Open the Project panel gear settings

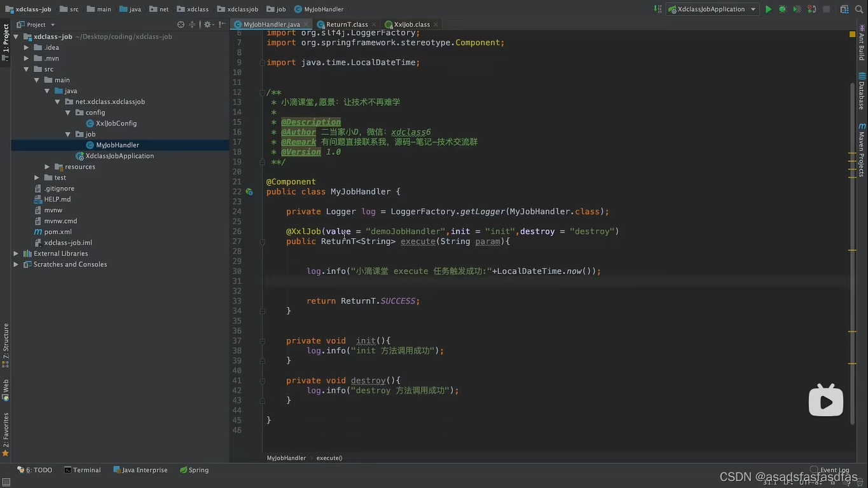(x=207, y=25)
